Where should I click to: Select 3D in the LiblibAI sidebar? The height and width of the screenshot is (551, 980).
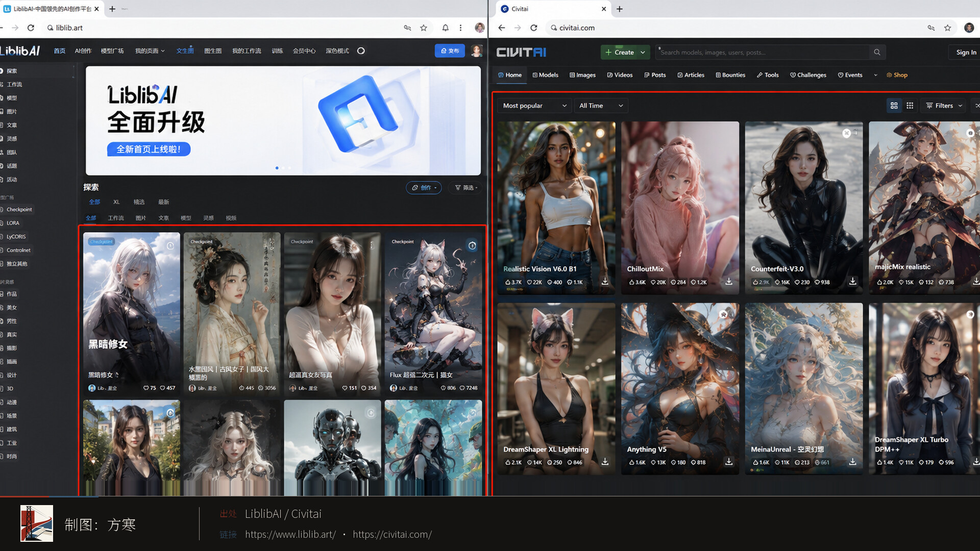click(x=10, y=389)
